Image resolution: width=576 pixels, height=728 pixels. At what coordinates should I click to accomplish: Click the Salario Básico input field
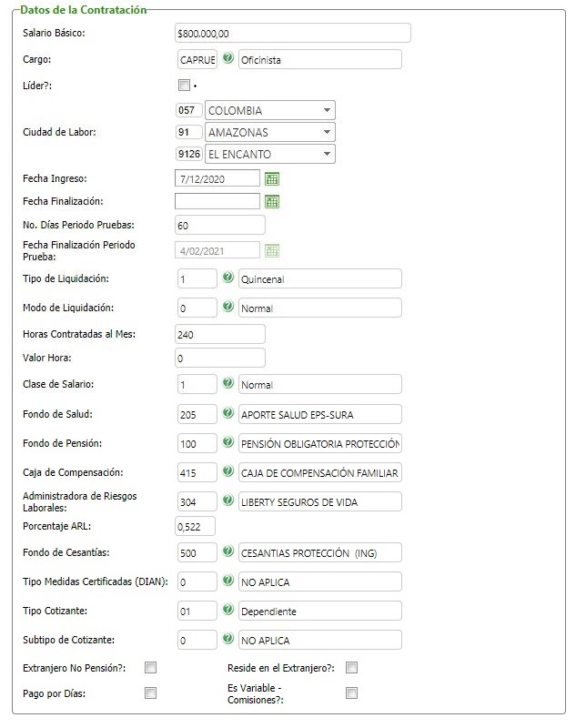click(292, 33)
